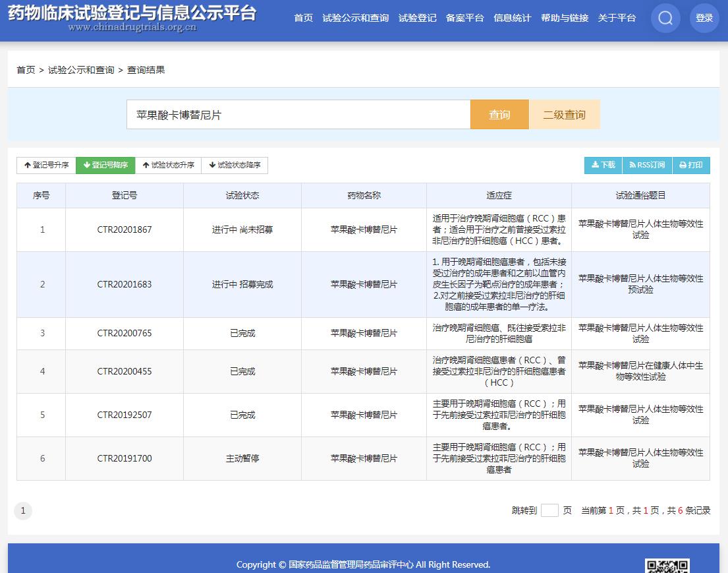Viewport: 728px width, 573px height.
Task: Open 信息统计 navigation item
Action: click(512, 18)
